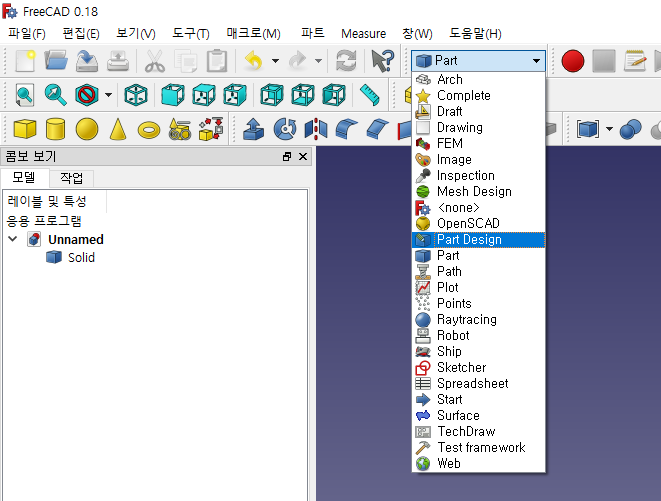The height and width of the screenshot is (501, 661).
Task: Select OpenSCAD workbench from list
Action: (x=478, y=224)
